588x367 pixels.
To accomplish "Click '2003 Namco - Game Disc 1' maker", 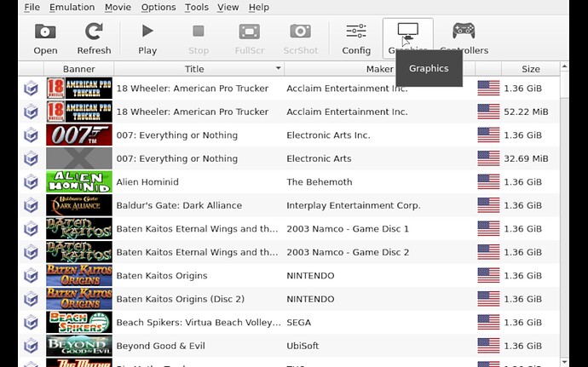I will coord(348,229).
